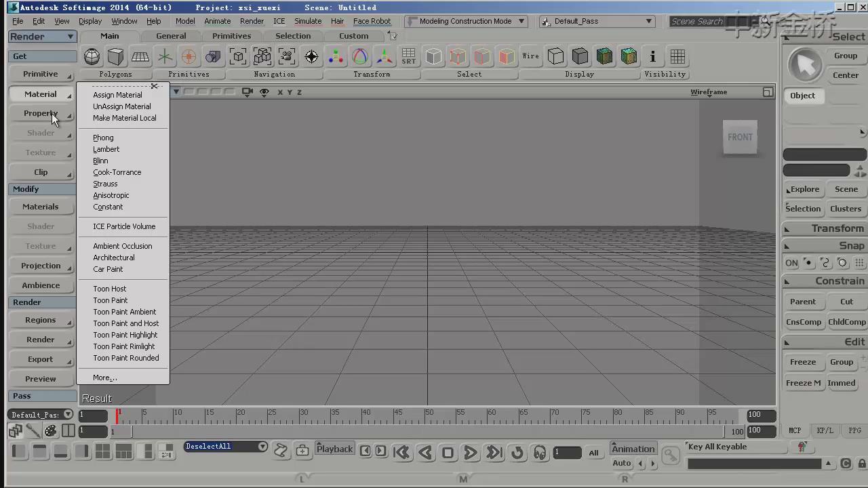Screen dimensions: 868x488
Task: Toggle snap to grid icon
Action: (x=859, y=263)
